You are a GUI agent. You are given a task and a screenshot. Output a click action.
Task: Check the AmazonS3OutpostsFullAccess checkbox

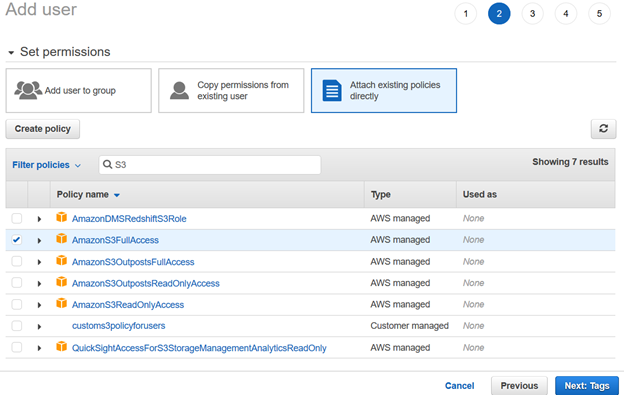(x=17, y=261)
